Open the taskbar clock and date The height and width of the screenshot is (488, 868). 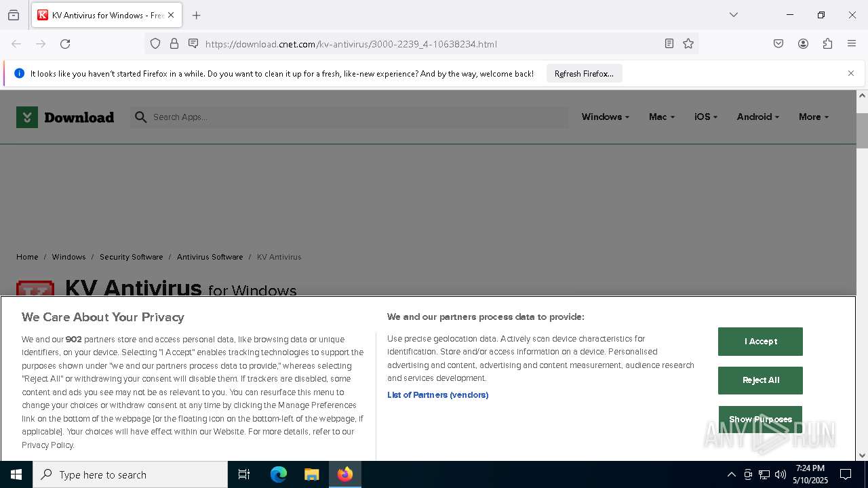pos(810,474)
